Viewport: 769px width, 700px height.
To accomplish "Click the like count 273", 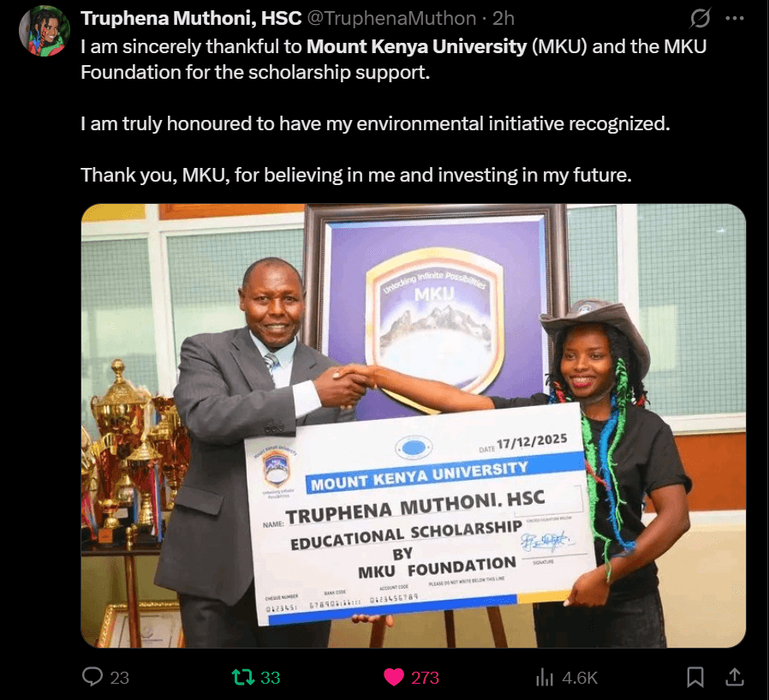I will [425, 678].
